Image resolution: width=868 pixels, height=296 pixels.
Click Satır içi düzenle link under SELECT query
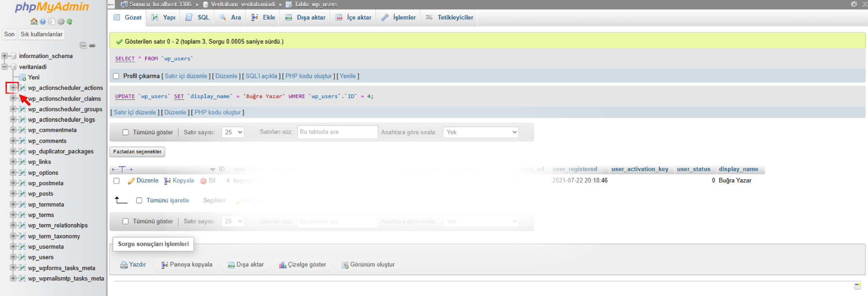pos(186,76)
